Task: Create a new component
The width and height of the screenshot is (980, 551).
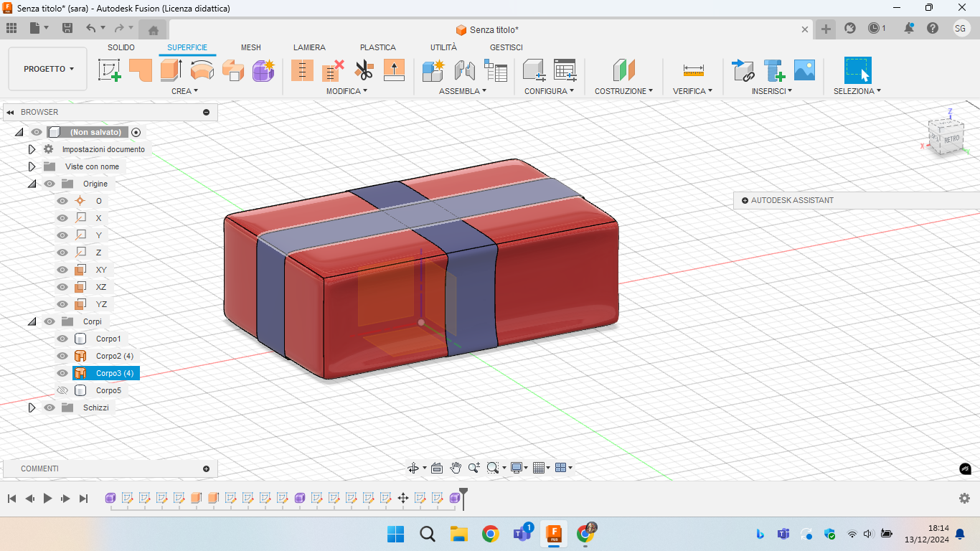Action: 433,70
